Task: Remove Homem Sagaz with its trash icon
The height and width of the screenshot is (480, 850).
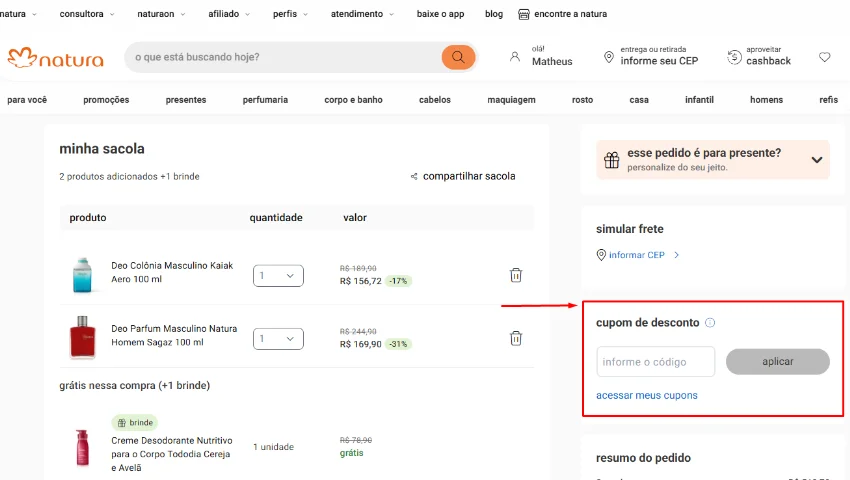Action: [516, 338]
